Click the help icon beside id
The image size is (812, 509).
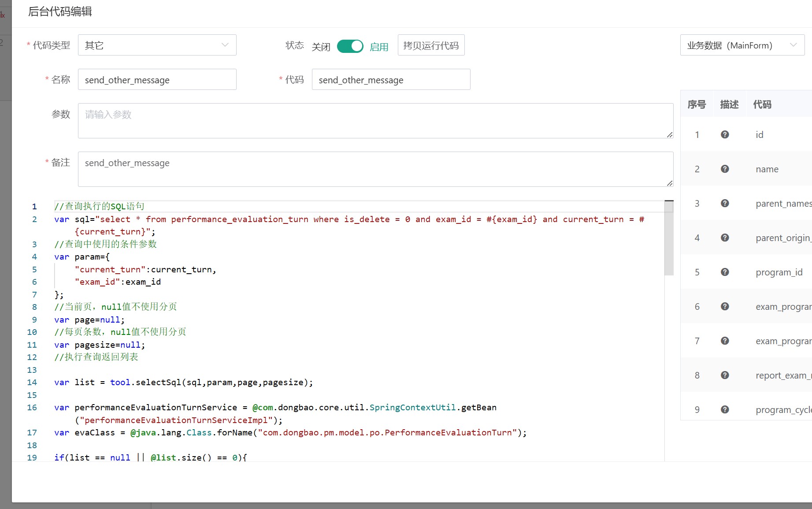[725, 134]
